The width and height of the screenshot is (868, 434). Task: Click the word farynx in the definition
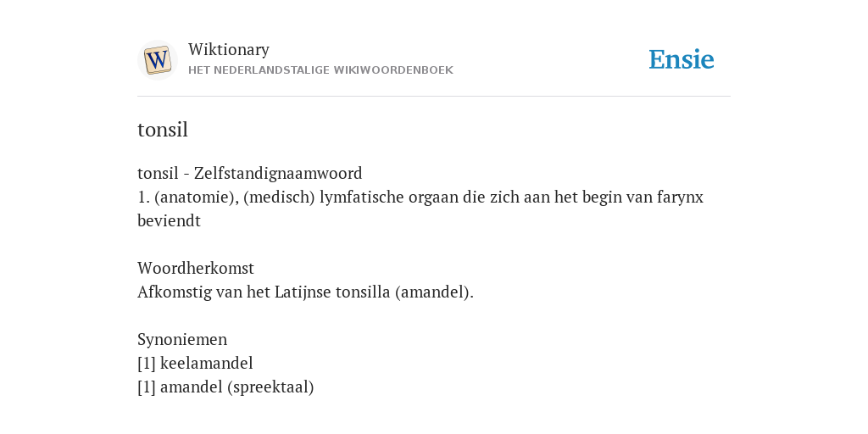coord(681,197)
